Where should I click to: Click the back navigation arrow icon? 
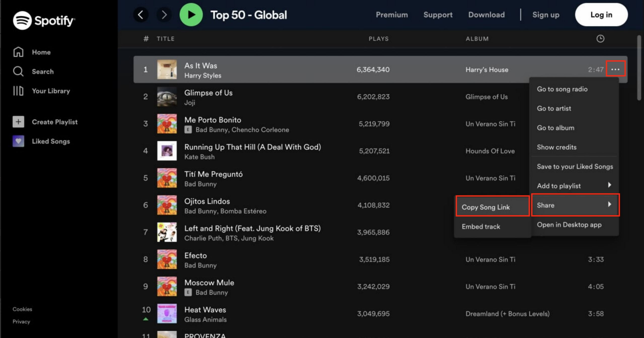(x=141, y=15)
